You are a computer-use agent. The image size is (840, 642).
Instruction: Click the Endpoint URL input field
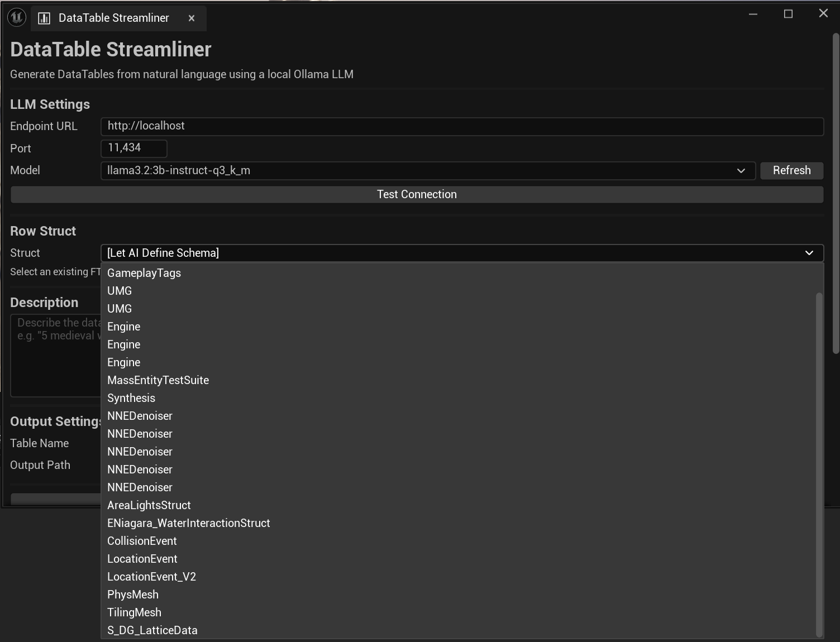pyautogui.click(x=461, y=126)
